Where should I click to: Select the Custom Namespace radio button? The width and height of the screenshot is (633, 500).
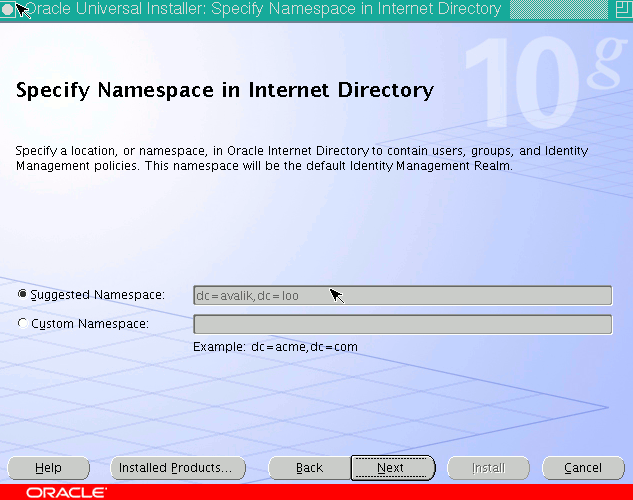tap(23, 323)
